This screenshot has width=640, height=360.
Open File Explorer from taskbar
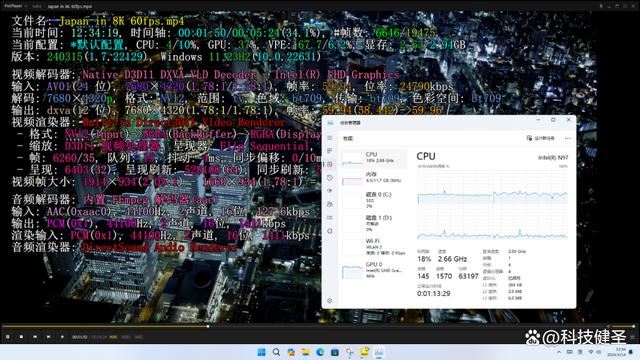point(305,352)
